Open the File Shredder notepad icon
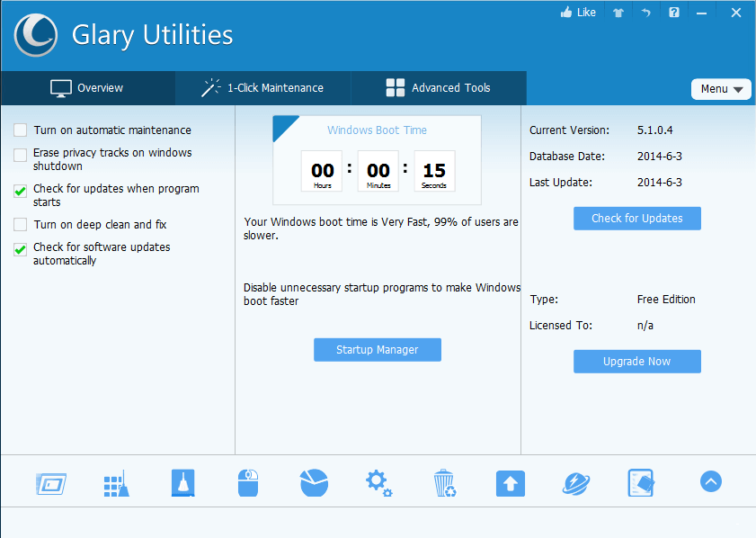Viewport: 756px width, 538px height. pyautogui.click(x=641, y=483)
